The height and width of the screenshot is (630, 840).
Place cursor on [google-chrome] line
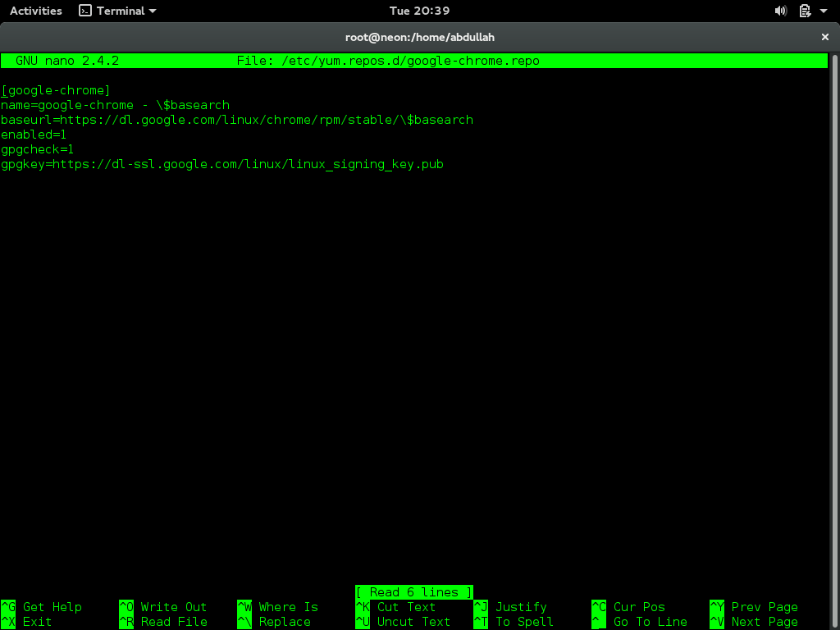point(56,90)
